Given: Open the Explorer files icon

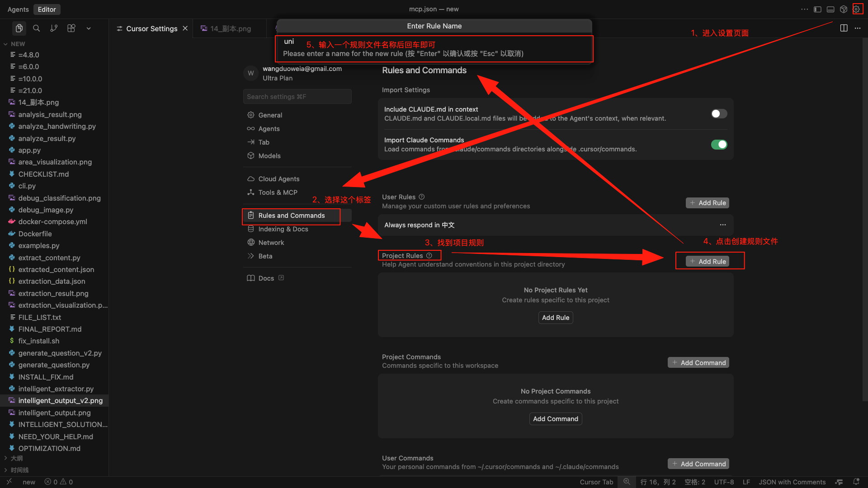Looking at the screenshot, I should pyautogui.click(x=19, y=28).
